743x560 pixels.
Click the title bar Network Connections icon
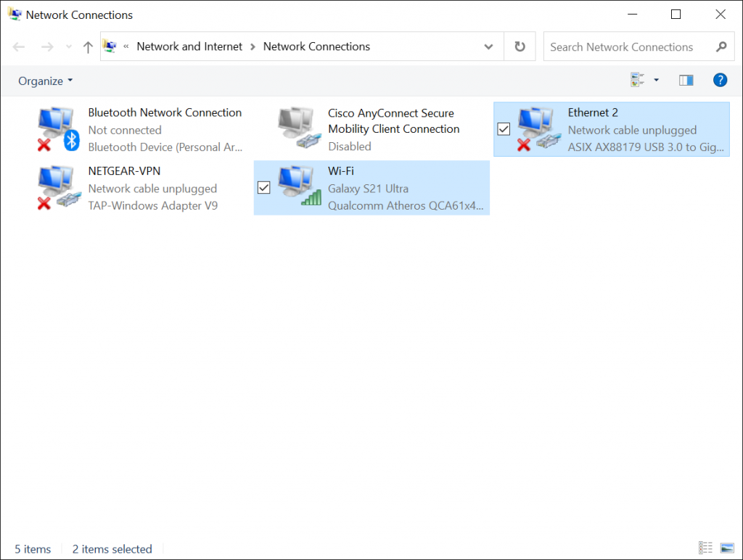(x=15, y=15)
